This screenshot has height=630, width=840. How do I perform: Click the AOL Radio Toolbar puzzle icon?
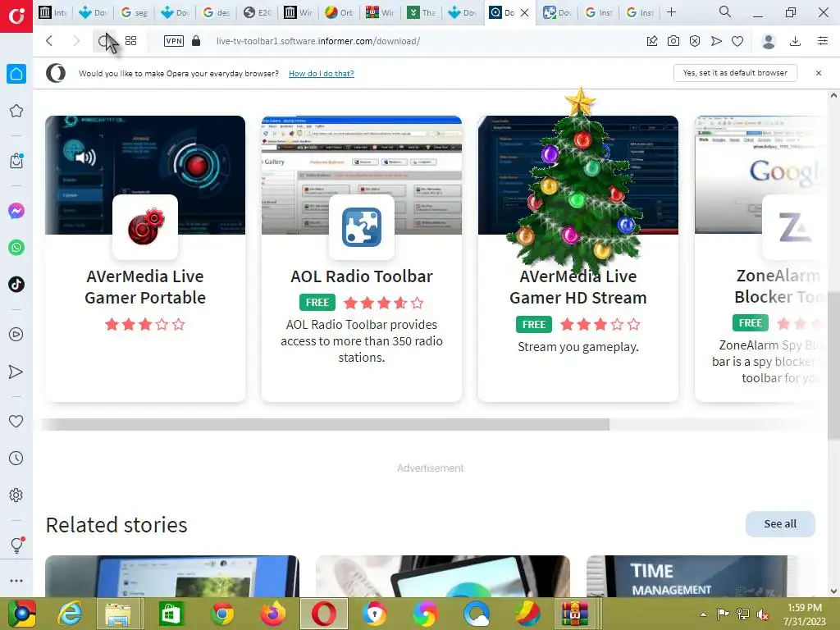[362, 227]
